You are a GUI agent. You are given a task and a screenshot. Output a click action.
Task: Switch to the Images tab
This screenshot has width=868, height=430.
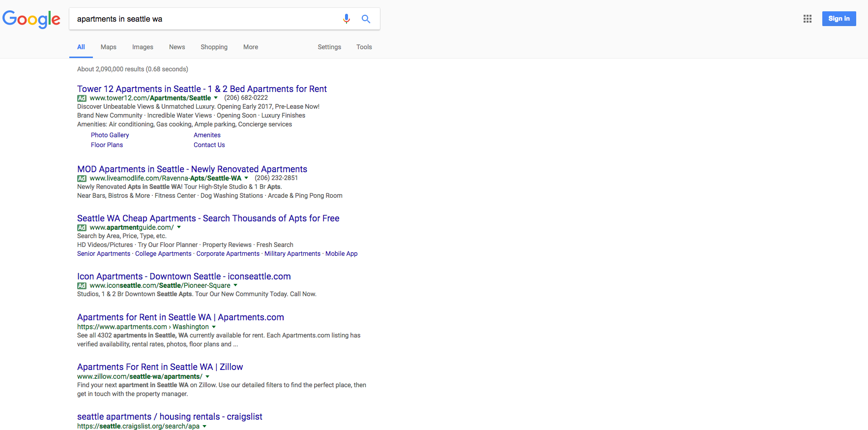click(143, 47)
